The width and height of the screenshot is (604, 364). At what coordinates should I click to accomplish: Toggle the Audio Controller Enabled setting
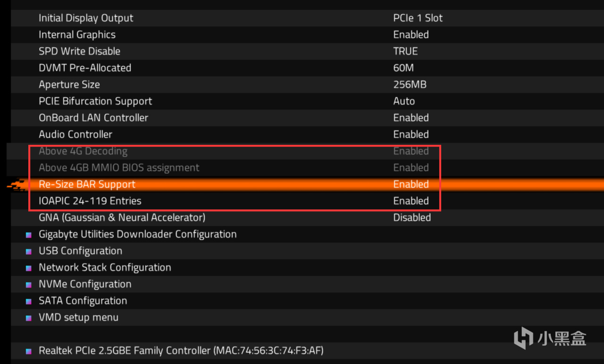411,134
